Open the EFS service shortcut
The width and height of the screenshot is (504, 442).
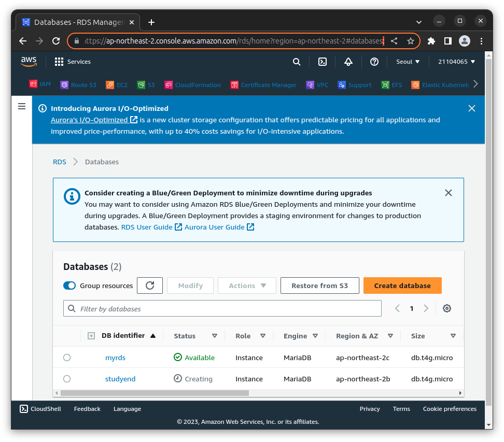(x=391, y=85)
